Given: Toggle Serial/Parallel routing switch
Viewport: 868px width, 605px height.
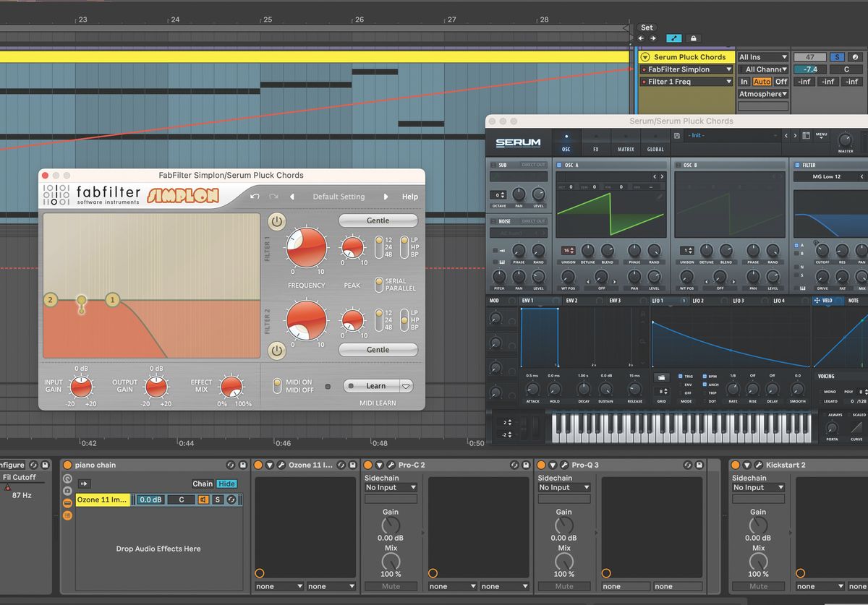Looking at the screenshot, I should pyautogui.click(x=378, y=285).
